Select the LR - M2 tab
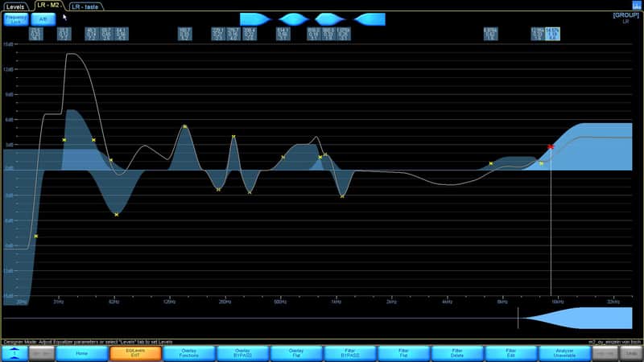The image size is (644, 362). (x=48, y=6)
